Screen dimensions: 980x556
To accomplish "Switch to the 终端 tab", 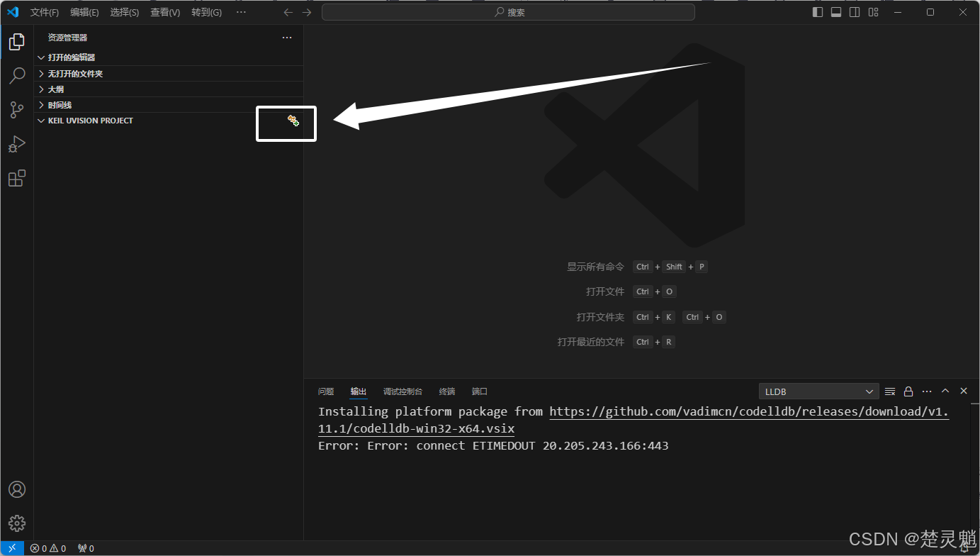I will coord(447,391).
